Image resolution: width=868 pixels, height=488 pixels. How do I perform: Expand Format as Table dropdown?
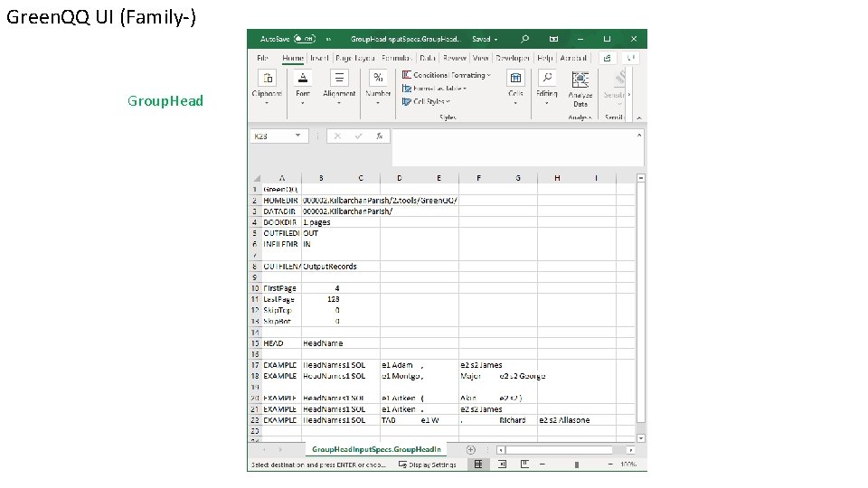[x=465, y=89]
